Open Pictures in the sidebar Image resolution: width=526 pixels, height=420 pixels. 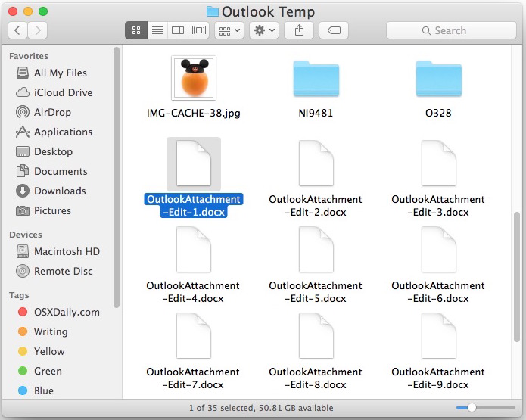pos(44,210)
